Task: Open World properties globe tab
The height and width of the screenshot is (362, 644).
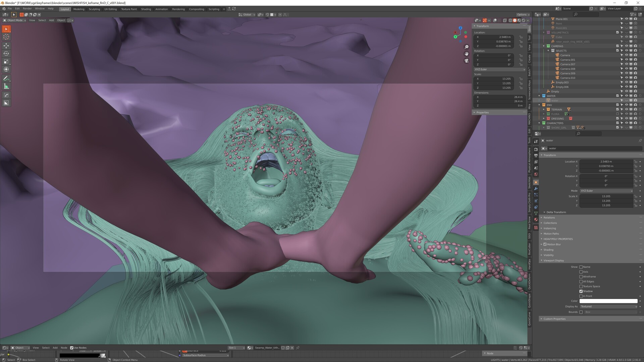Action: click(x=536, y=174)
